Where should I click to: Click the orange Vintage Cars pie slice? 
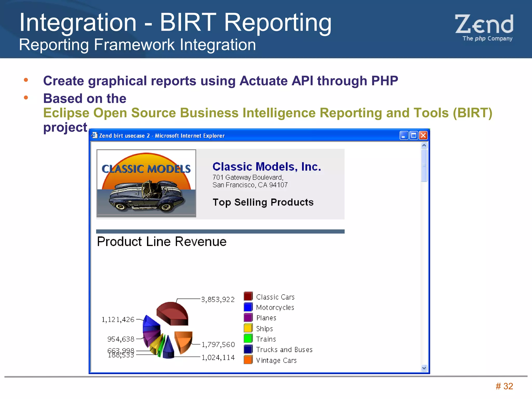pos(183,341)
